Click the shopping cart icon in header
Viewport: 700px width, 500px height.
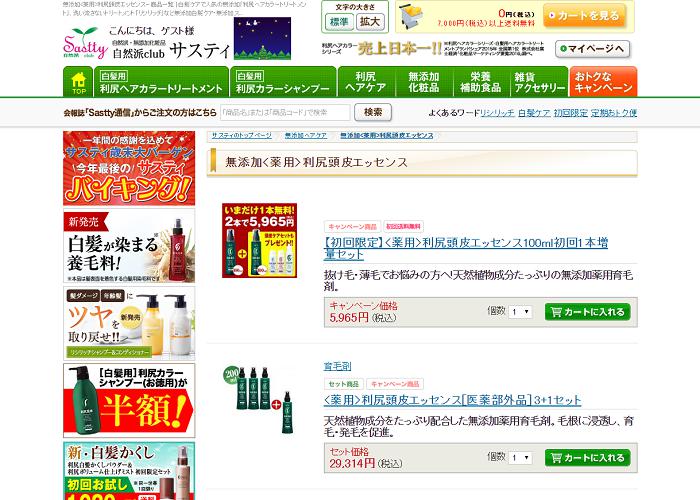[x=412, y=17]
